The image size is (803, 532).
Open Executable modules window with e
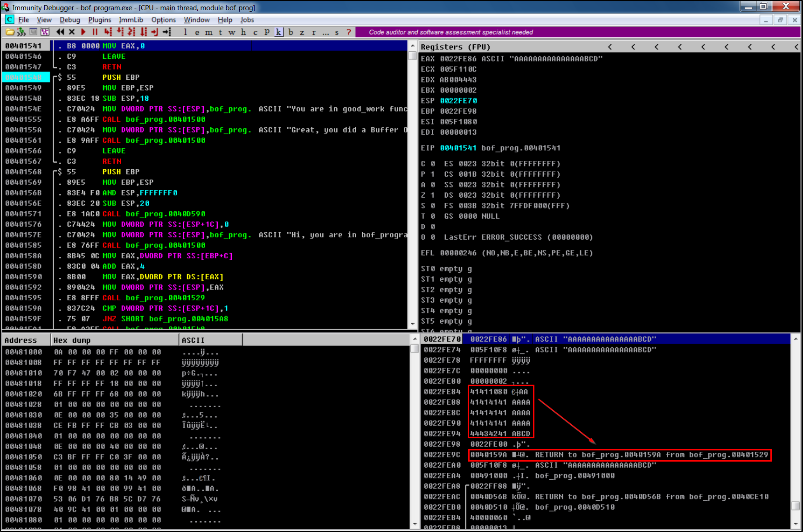(197, 32)
